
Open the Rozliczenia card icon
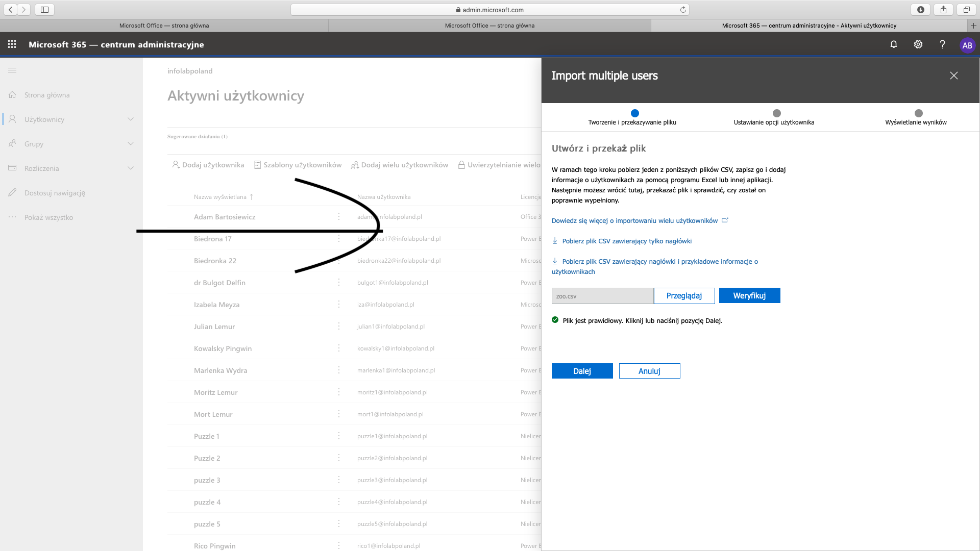(x=13, y=168)
